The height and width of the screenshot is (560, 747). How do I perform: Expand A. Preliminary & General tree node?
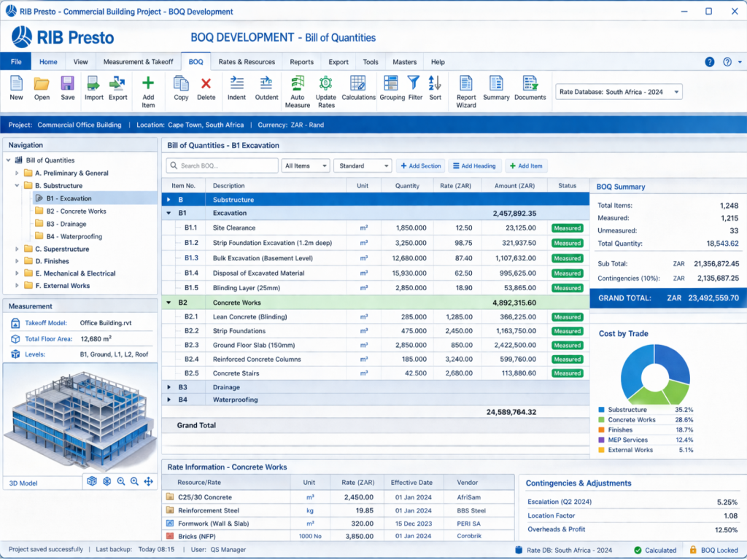(x=18, y=174)
